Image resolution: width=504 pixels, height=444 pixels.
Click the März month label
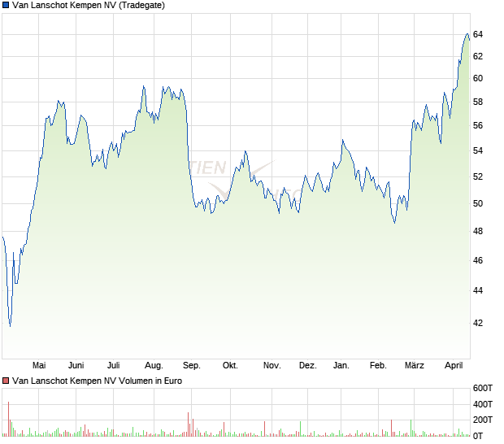pyautogui.click(x=415, y=366)
